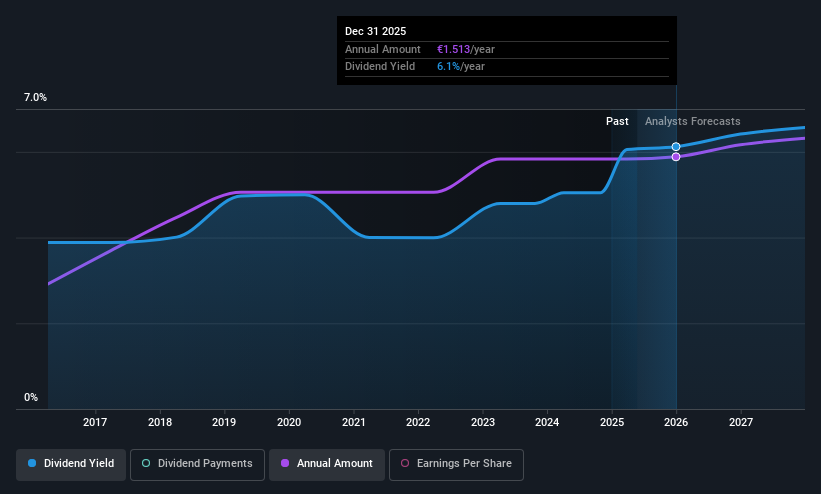Enable the Dividend Payments series
This screenshot has height=494, width=821.
coord(197,464)
